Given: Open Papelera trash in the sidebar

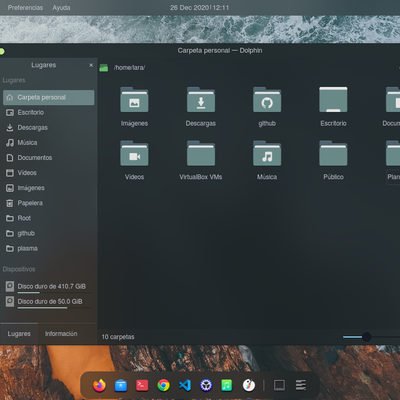Looking at the screenshot, I should point(49,203).
